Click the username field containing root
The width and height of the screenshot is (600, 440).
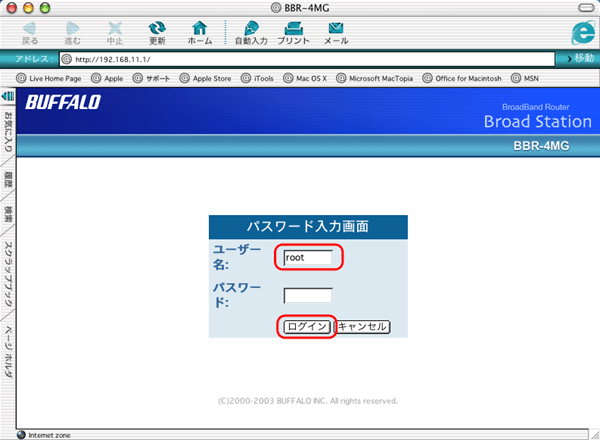[308, 257]
